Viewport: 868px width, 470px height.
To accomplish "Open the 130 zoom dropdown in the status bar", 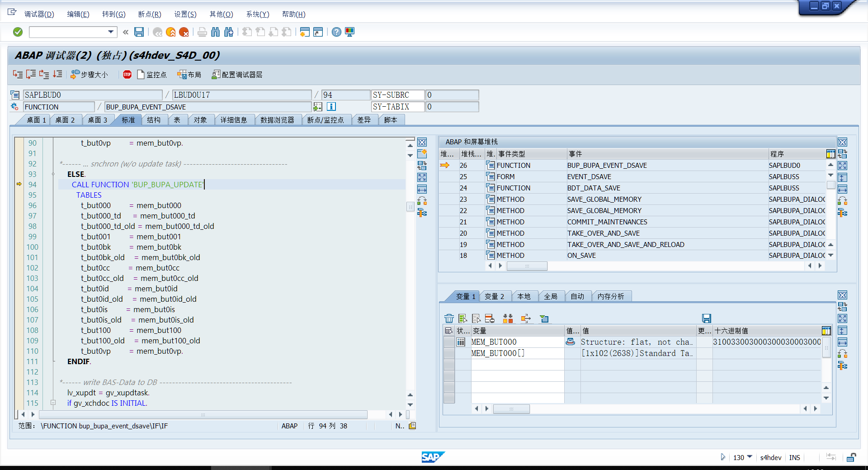I will [x=749, y=457].
